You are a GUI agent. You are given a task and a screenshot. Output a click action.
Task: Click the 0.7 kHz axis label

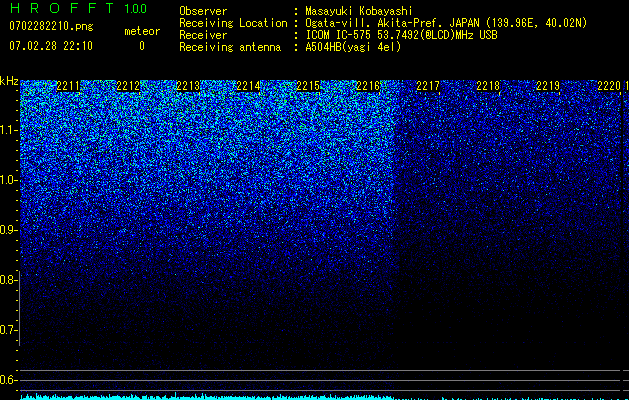coord(8,330)
